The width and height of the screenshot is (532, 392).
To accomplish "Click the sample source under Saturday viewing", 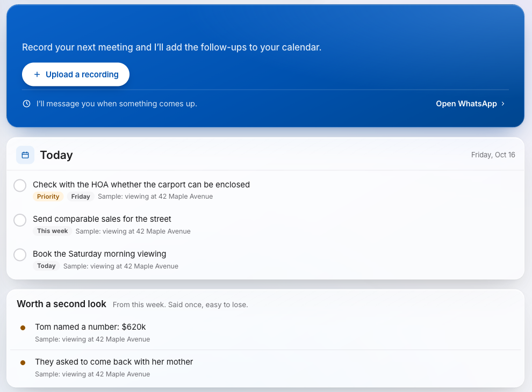I will pos(121,266).
